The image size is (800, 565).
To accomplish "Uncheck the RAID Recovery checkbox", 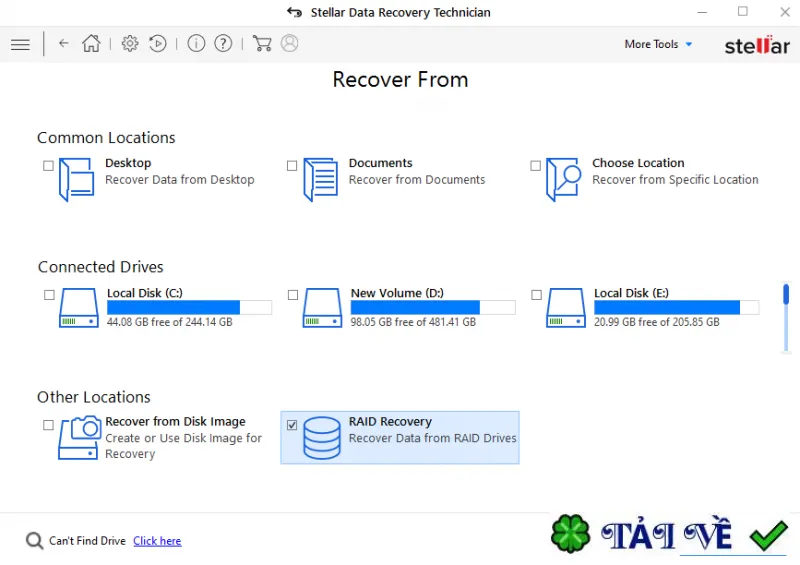I will 292,425.
